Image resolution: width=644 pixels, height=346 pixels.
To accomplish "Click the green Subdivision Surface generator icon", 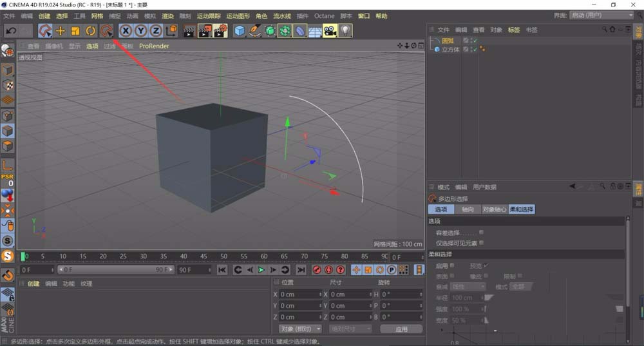I will tap(270, 31).
